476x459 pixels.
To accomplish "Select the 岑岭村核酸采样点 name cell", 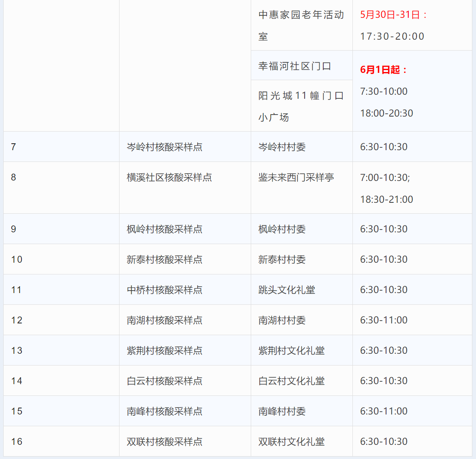I will [164, 147].
